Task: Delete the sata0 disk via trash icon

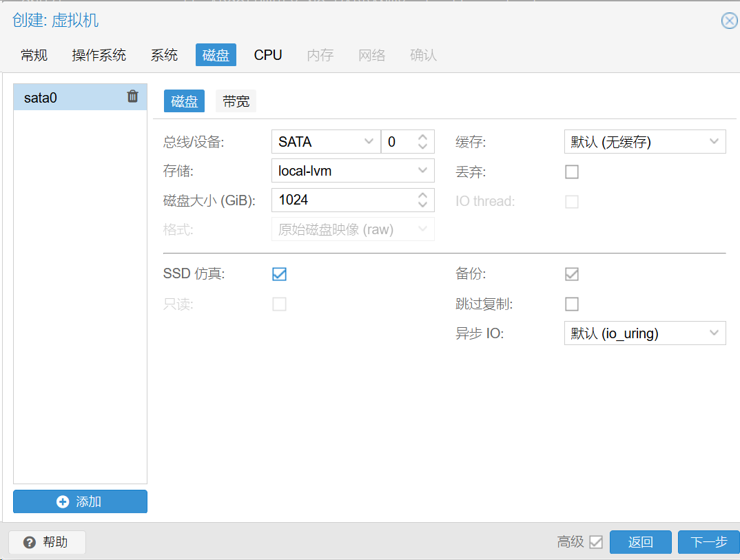Action: pos(132,96)
